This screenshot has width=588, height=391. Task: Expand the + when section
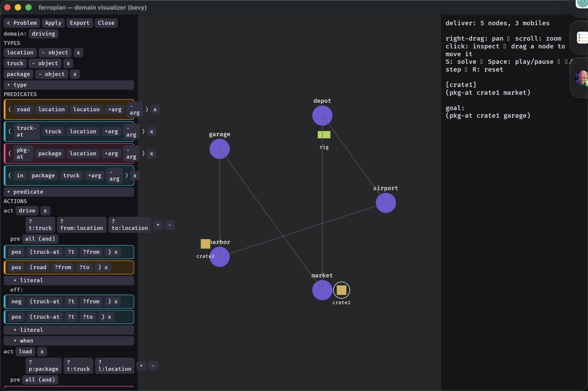(x=69, y=341)
